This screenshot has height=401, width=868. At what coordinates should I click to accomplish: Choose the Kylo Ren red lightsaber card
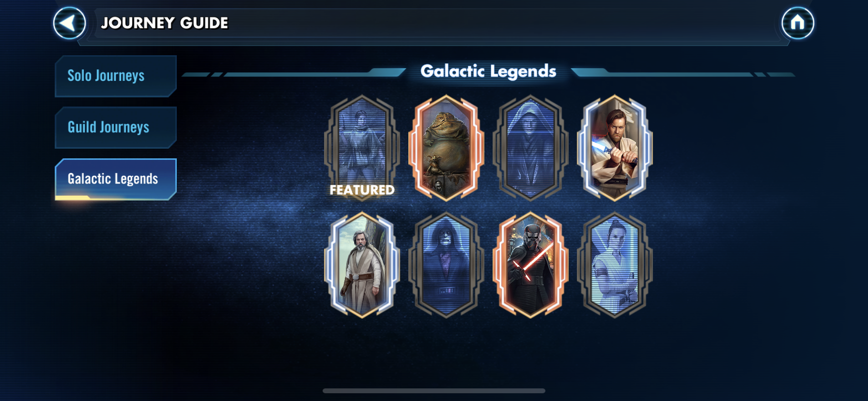pyautogui.click(x=530, y=265)
